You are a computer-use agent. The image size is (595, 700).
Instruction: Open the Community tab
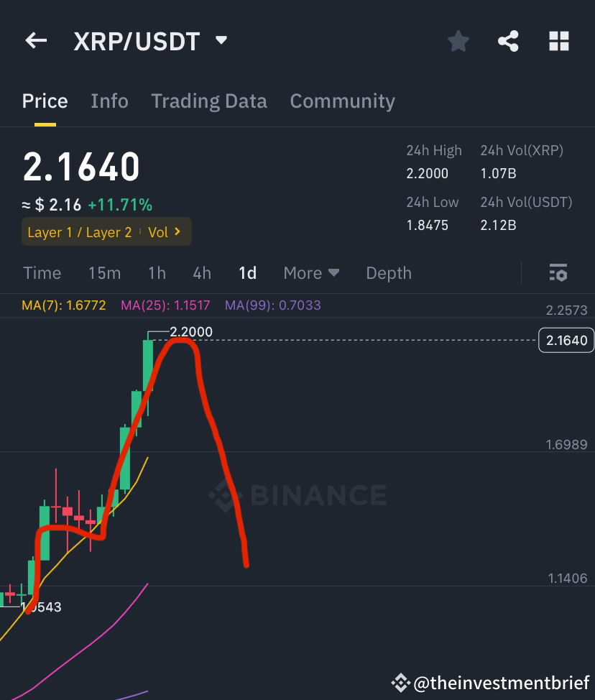(342, 101)
